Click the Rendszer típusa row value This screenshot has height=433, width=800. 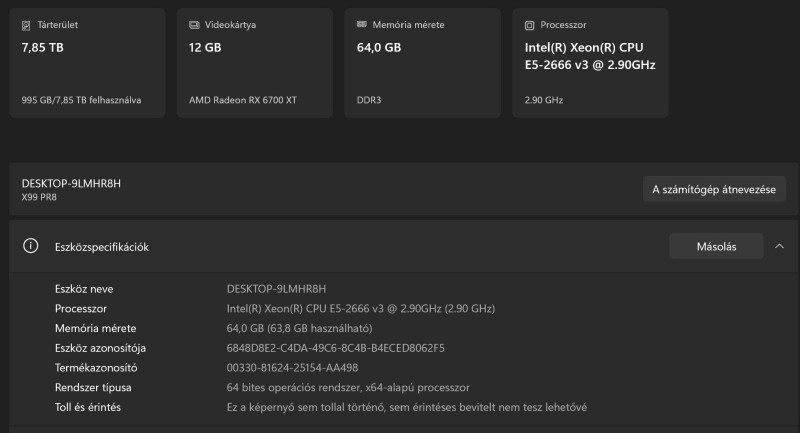tap(348, 387)
